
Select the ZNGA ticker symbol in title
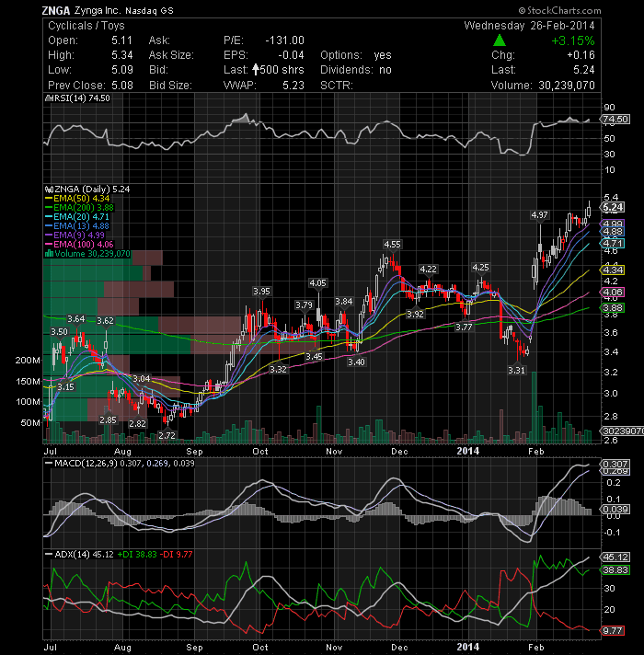[56, 10]
